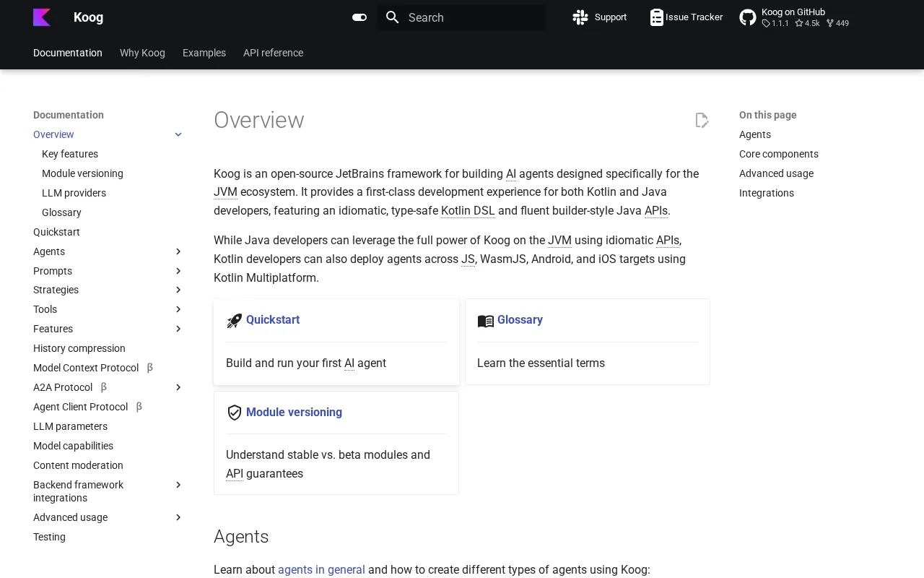Click the Koog logo icon
The image size is (924, 578).
(42, 17)
